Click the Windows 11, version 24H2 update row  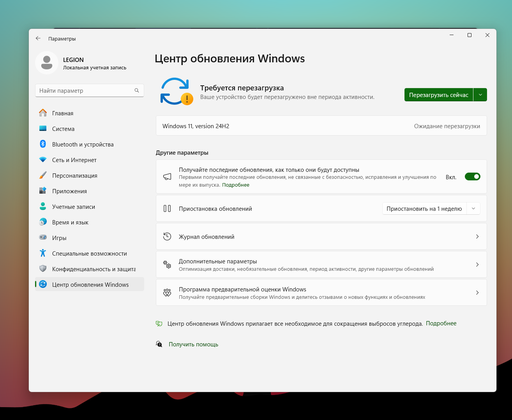(x=321, y=126)
